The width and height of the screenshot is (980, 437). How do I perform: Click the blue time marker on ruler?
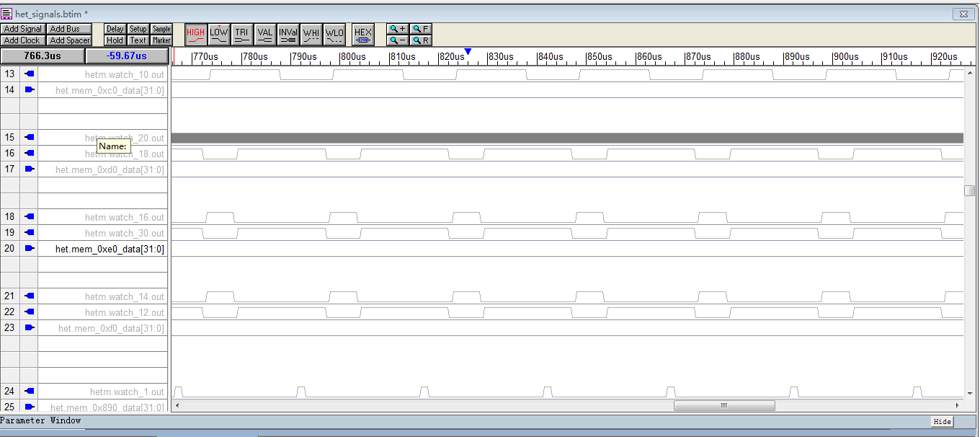tap(468, 51)
